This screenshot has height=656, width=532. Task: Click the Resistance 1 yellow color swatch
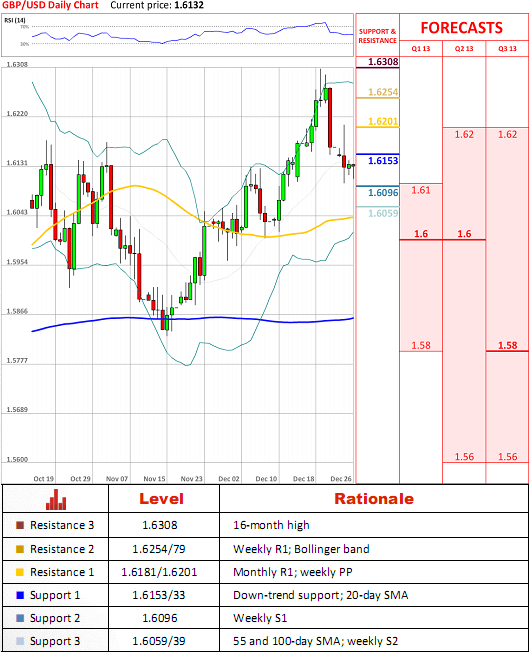click(x=20, y=572)
